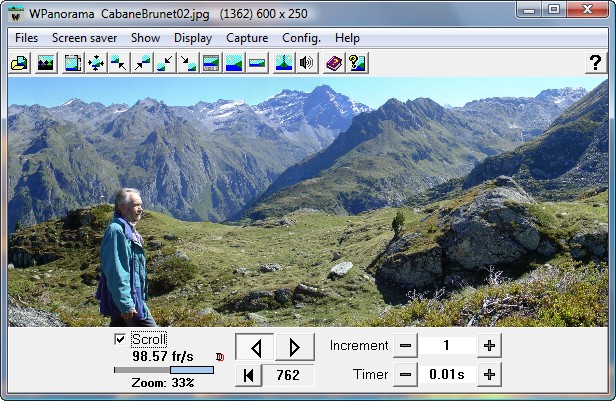The height and width of the screenshot is (401, 616).
Task: Click the panorama image of the mountains
Action: [x=308, y=202]
